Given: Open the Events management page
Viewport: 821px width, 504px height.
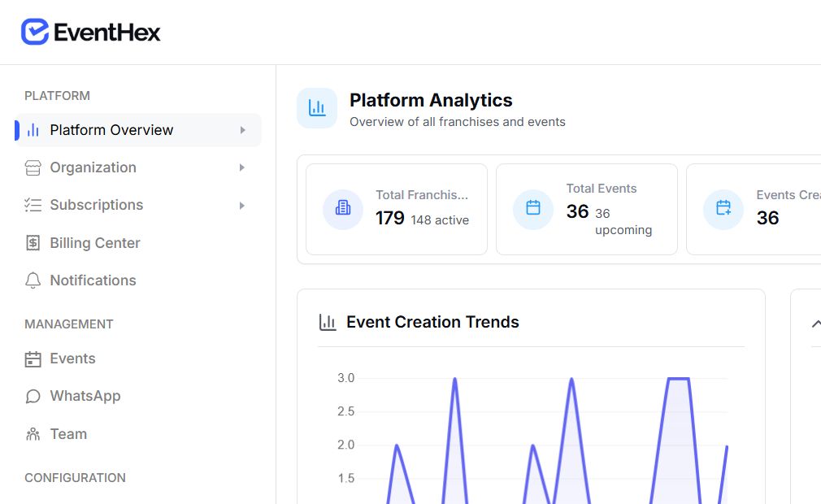Looking at the screenshot, I should point(137,359).
